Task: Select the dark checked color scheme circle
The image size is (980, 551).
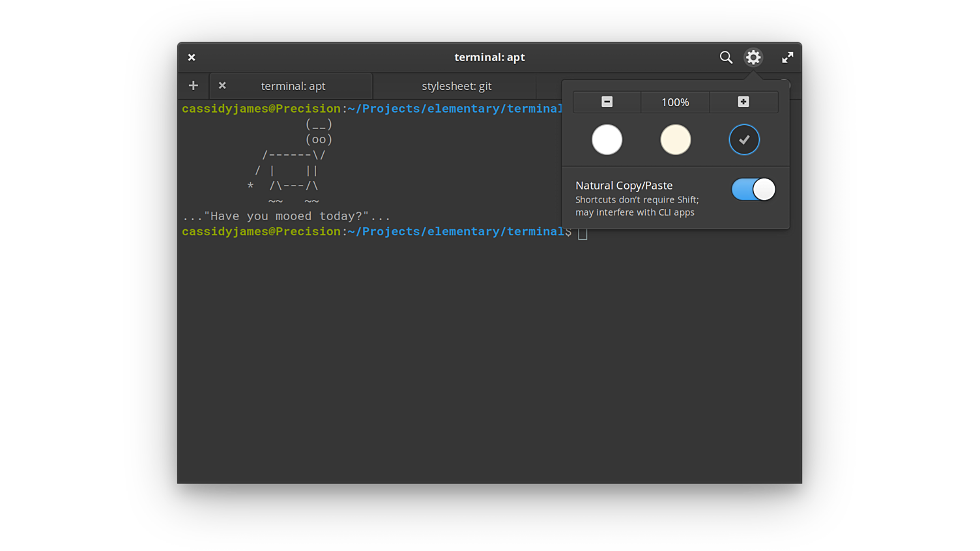Action: (744, 139)
